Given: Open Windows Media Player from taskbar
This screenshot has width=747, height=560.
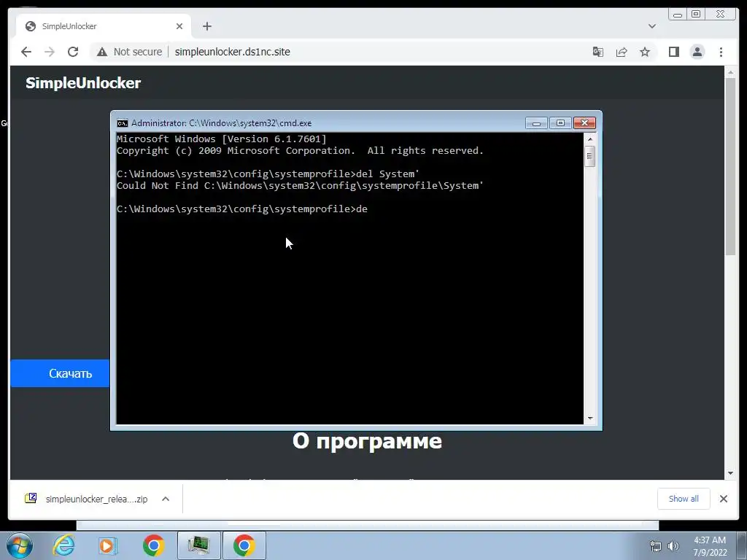Looking at the screenshot, I should 108,545.
